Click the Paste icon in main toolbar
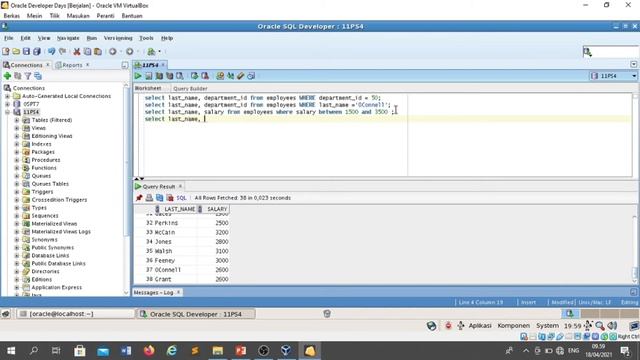The image size is (640, 360). tap(98, 51)
